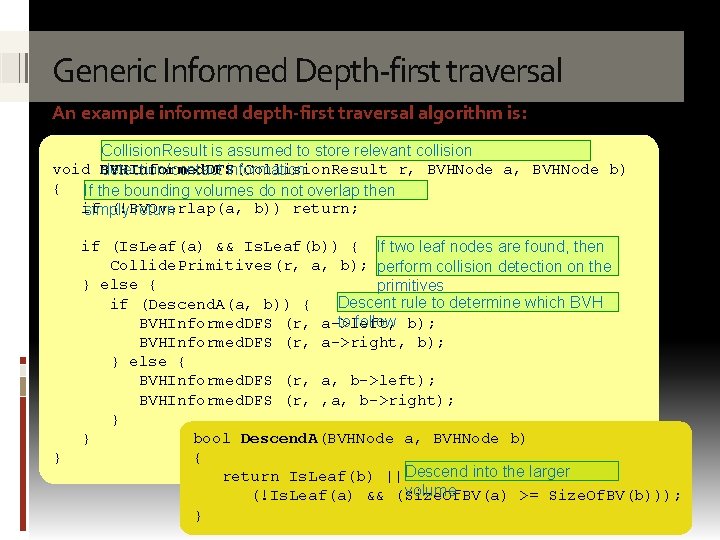Click the slide title Generic Informed Depth-first traversal
Viewport: 720px width, 540px height.
[307, 71]
